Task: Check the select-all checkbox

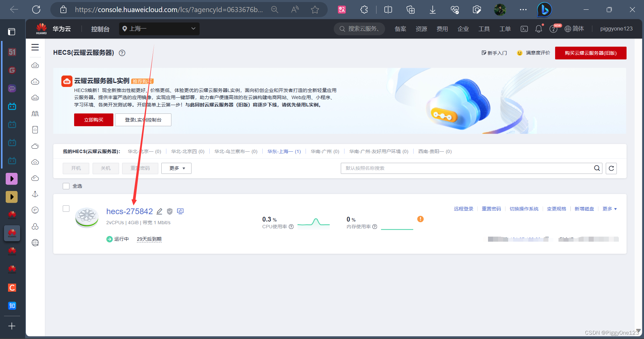Action: coord(66,186)
